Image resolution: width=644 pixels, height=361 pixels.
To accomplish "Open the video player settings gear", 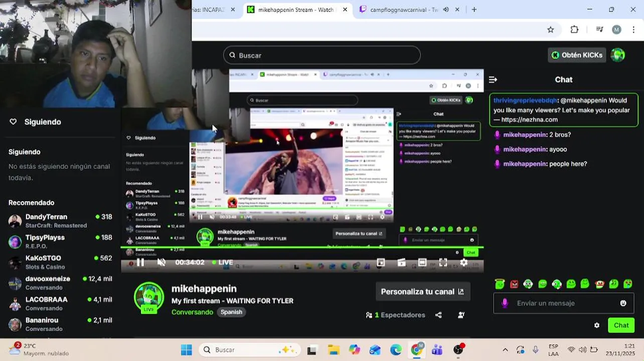I will point(464,262).
